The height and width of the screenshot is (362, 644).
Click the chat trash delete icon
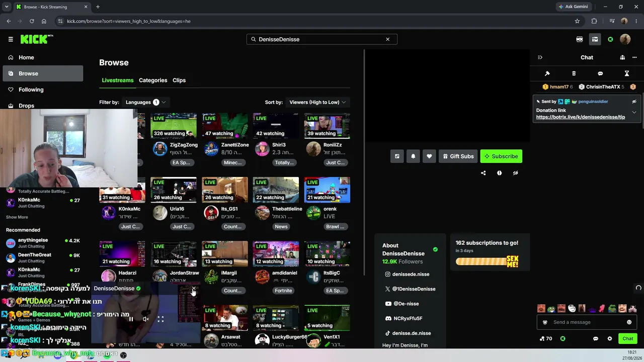click(574, 73)
